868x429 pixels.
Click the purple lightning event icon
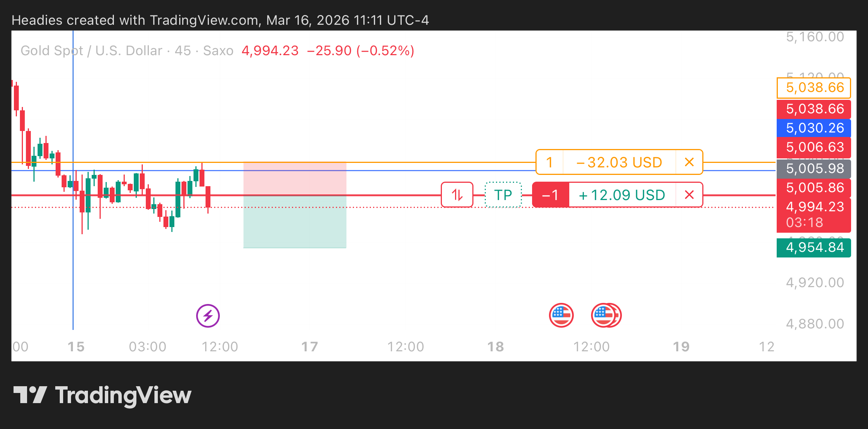point(208,316)
